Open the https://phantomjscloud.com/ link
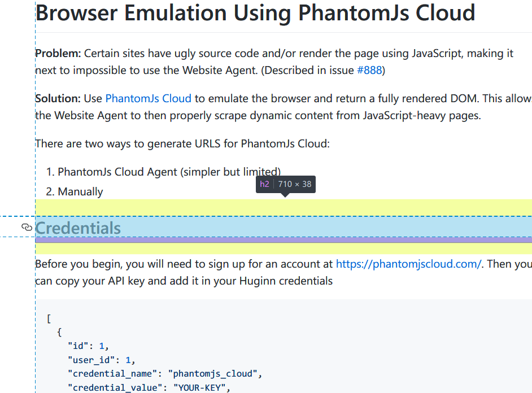 (408, 264)
